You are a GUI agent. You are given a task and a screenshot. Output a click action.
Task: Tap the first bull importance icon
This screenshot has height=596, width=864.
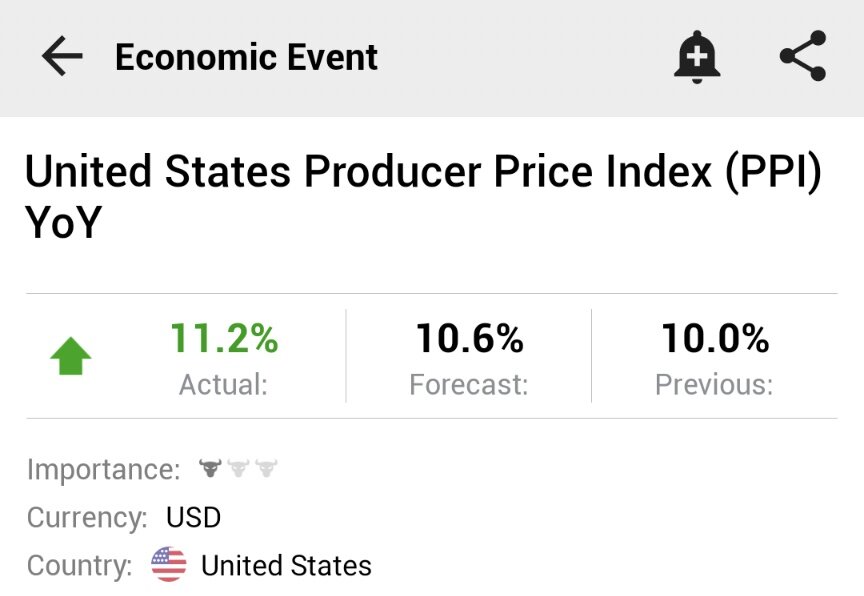click(x=210, y=467)
